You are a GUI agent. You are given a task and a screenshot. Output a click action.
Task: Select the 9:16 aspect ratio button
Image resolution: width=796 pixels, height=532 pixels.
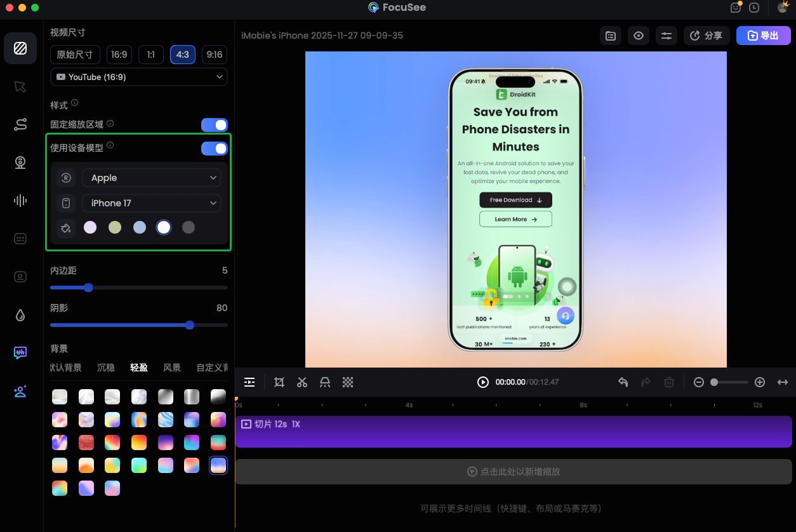click(215, 55)
